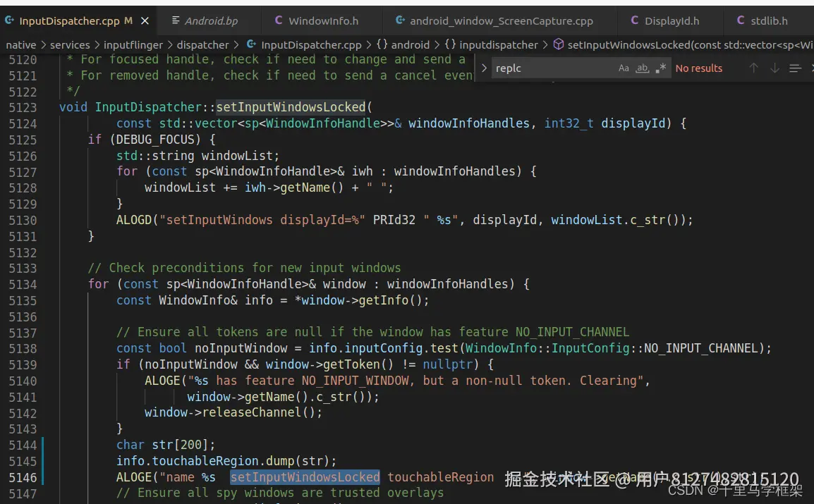This screenshot has height=504, width=814.
Task: Click 'services' in the breadcrumb path
Action: [x=70, y=45]
